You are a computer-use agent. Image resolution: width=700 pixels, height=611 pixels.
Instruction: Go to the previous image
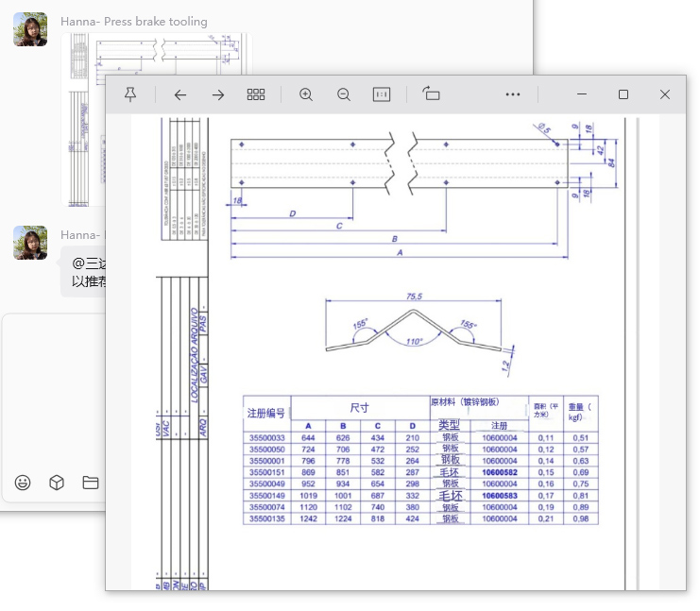click(180, 94)
